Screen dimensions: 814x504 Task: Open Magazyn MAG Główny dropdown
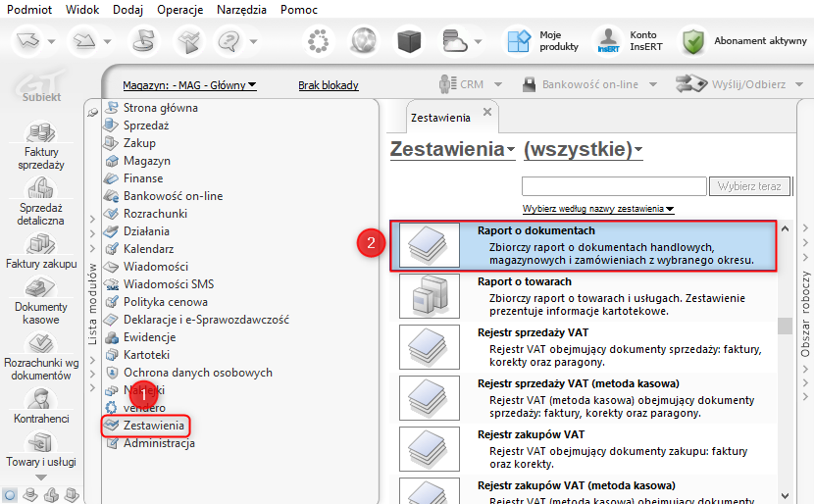click(189, 85)
